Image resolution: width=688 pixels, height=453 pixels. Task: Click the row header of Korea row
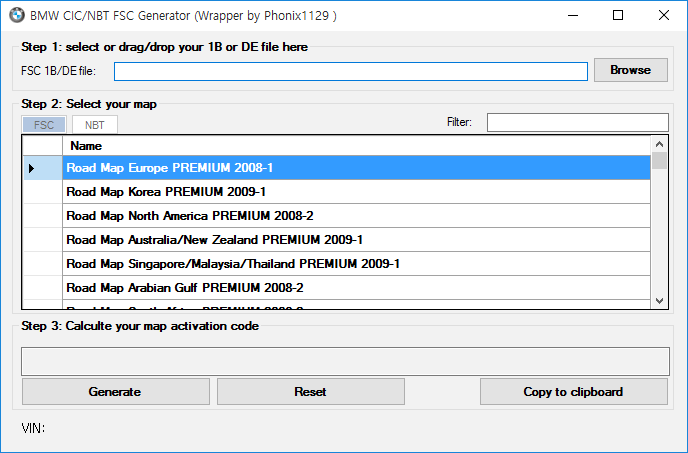click(43, 192)
